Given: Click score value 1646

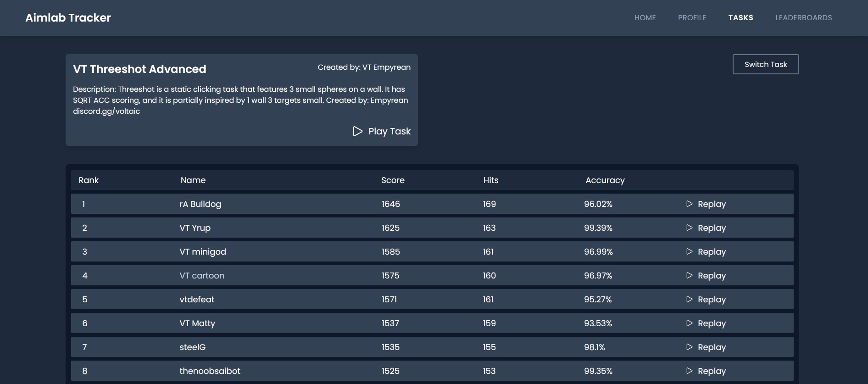Looking at the screenshot, I should [x=391, y=204].
